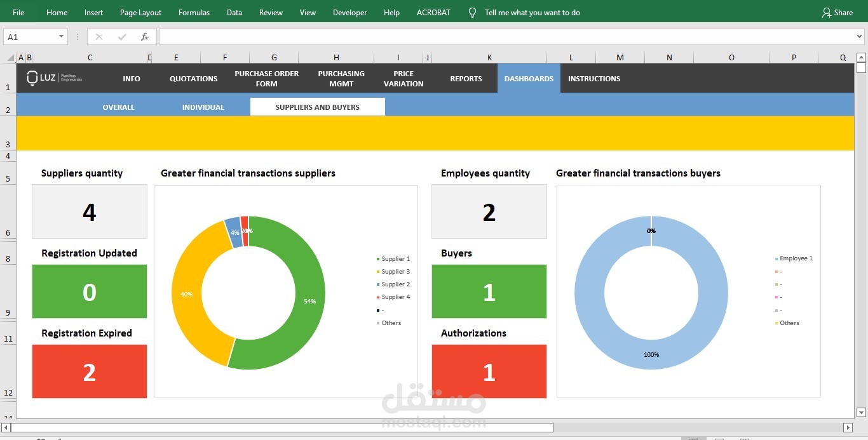Click vertical scrollbar down arrow
868x440 pixels.
pyautogui.click(x=861, y=411)
